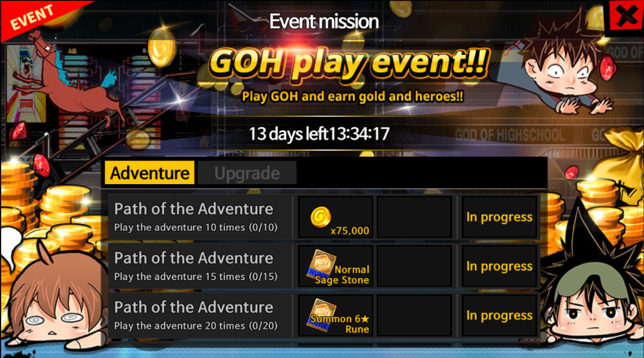Image resolution: width=644 pixels, height=358 pixels.
Task: Tap the empty second reward slot in the second row
Action: click(x=414, y=266)
